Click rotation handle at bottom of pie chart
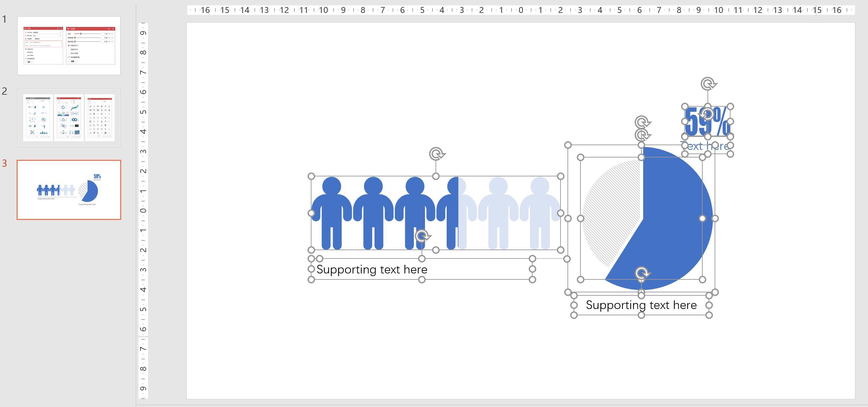Screen dimensions: 868x407 pyautogui.click(x=642, y=273)
